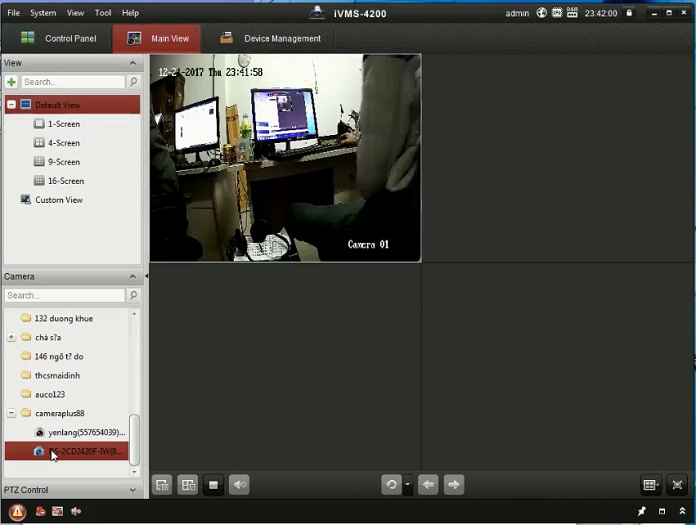Expand the chà sỉa camera group
Screen dimensions: 696x525
11,337
